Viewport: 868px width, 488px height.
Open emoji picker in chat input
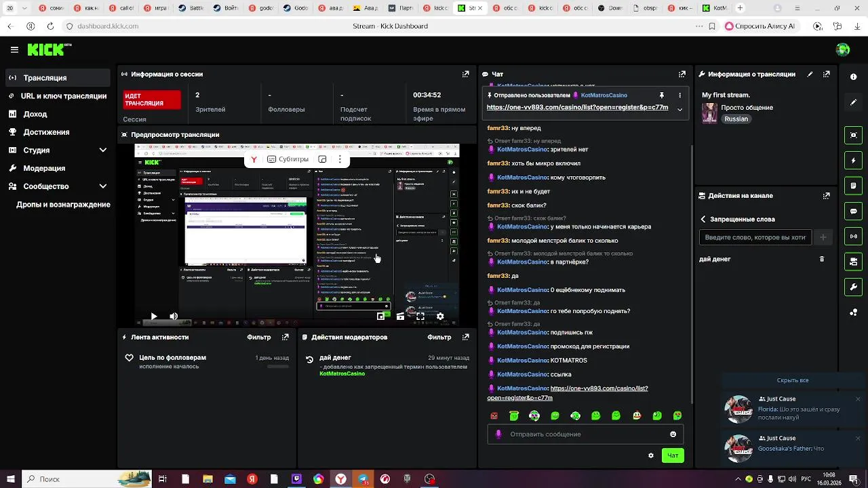pos(673,434)
